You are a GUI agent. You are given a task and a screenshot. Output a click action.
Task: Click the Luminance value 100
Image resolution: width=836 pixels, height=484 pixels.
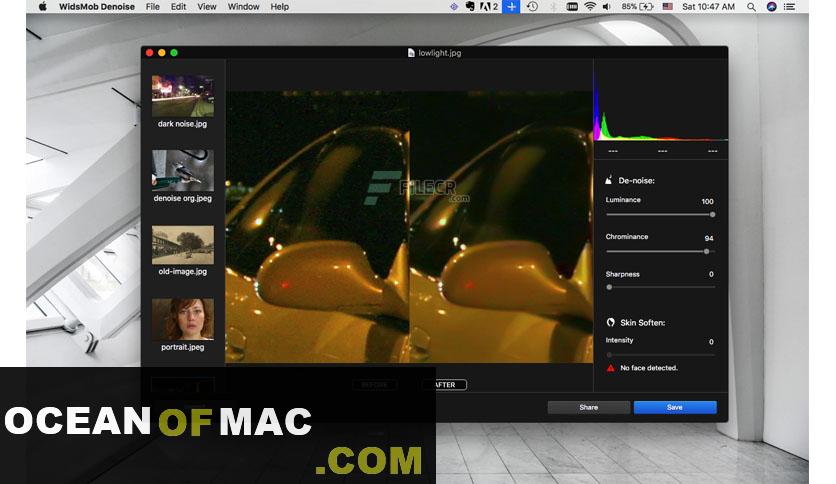point(707,201)
